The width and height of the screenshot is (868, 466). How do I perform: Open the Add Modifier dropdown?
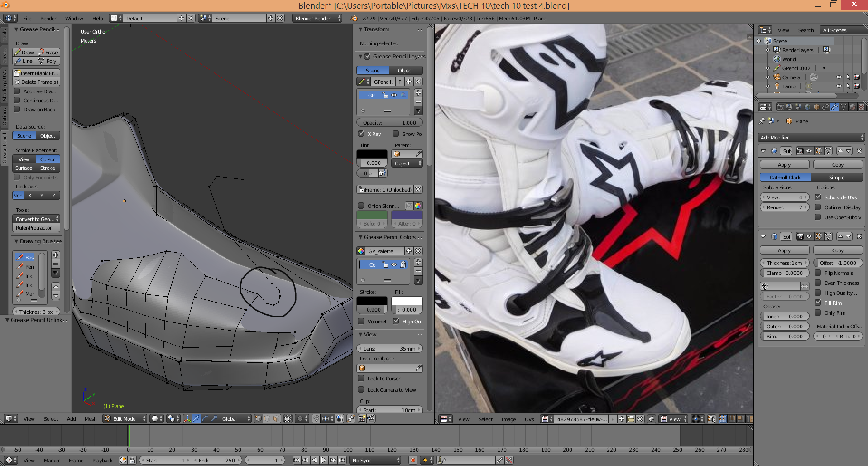pos(811,138)
